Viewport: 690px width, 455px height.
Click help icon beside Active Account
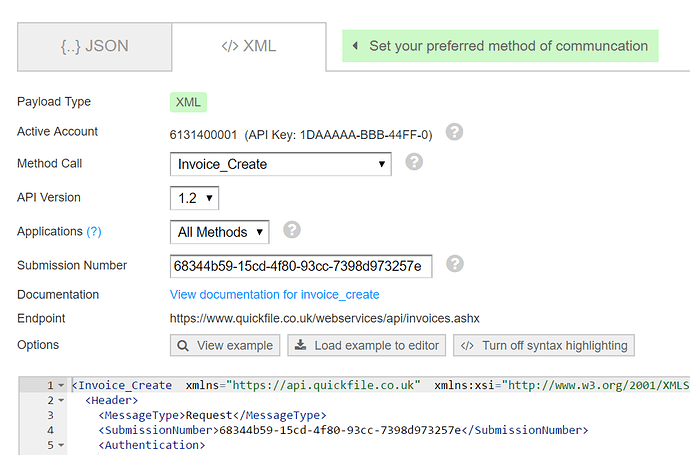click(454, 132)
